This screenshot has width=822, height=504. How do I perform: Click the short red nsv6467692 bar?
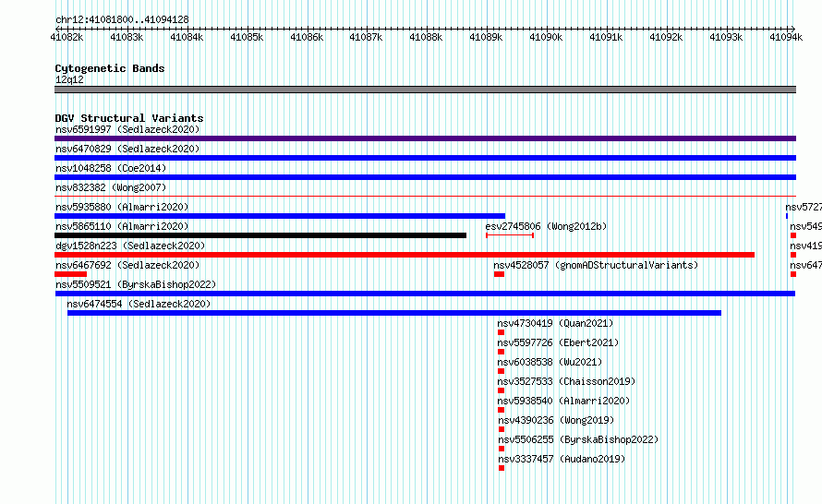[x=71, y=274]
